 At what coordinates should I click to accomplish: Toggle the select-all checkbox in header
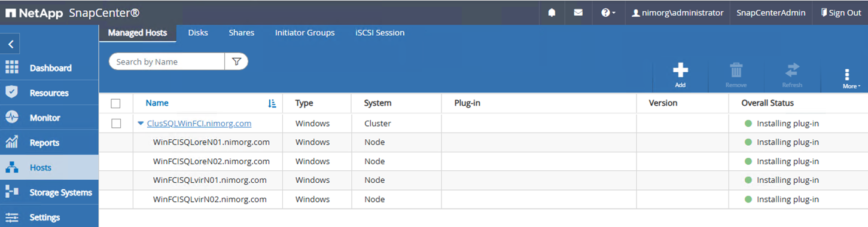(x=116, y=103)
